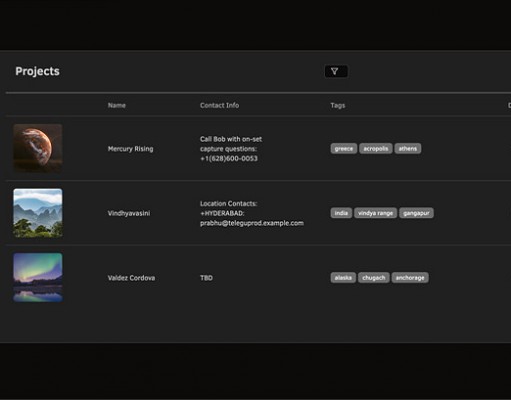Sort by the Tags column header
The height and width of the screenshot is (400, 511).
click(x=338, y=105)
